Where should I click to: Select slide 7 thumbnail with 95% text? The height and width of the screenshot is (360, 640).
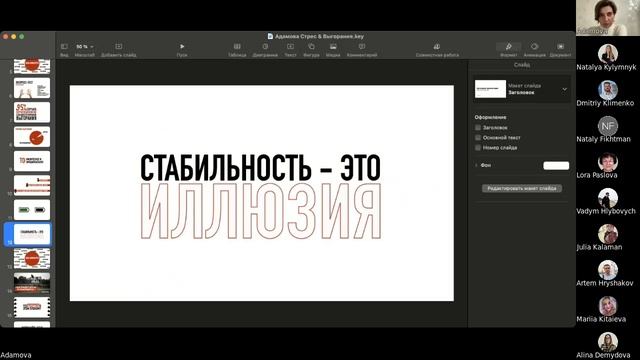(x=32, y=112)
